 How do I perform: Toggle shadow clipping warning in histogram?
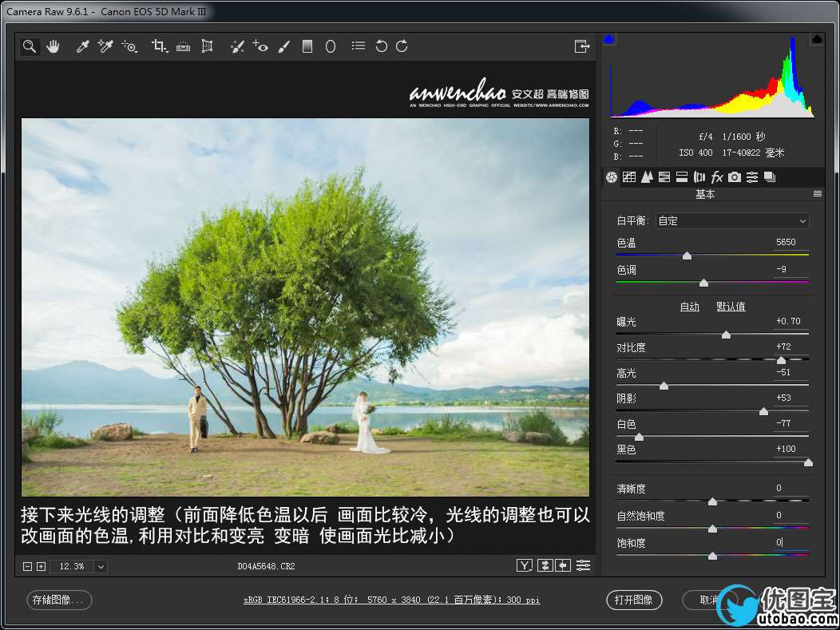[608, 38]
